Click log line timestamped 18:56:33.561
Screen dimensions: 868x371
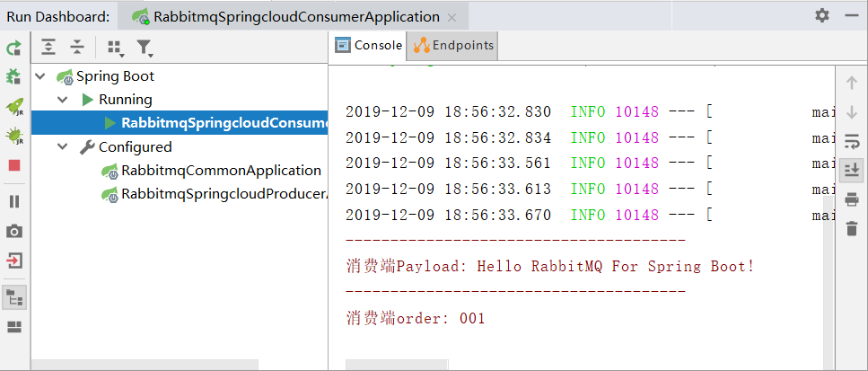[x=590, y=163]
